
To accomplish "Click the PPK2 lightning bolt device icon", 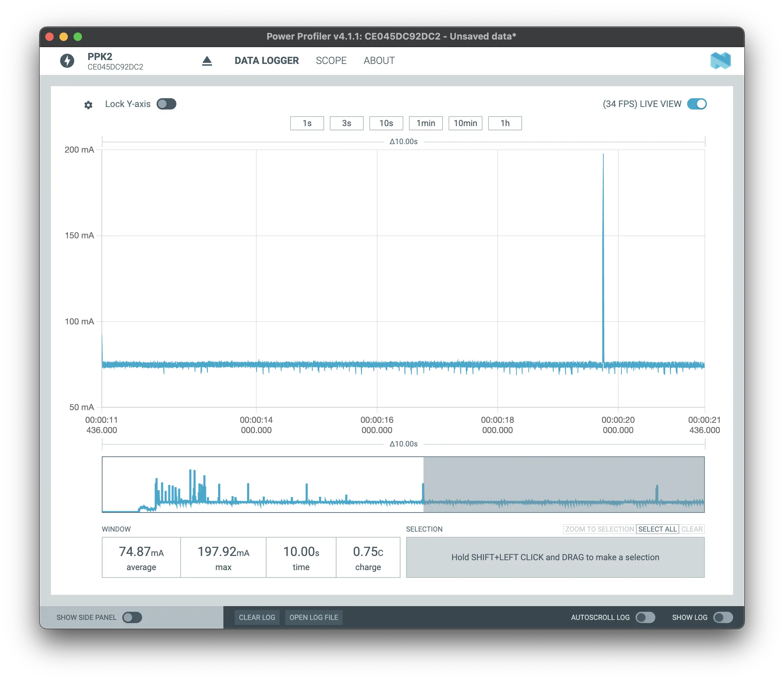I will coord(67,61).
